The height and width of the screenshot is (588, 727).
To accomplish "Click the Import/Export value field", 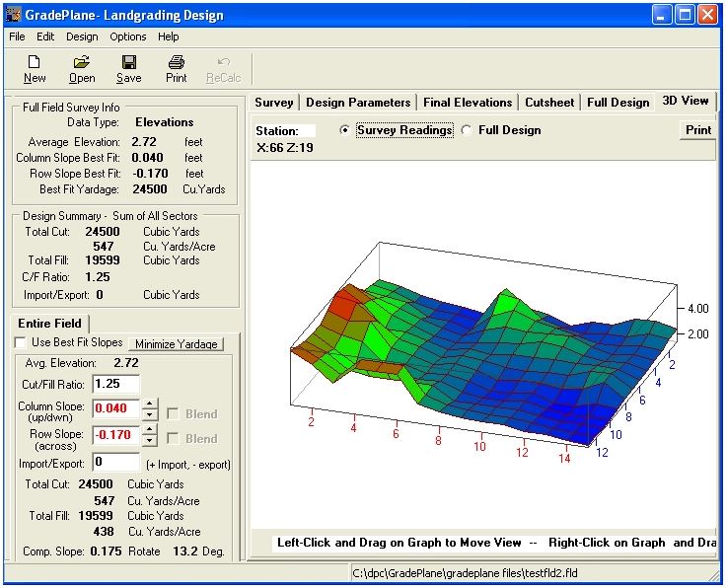I will pyautogui.click(x=115, y=462).
